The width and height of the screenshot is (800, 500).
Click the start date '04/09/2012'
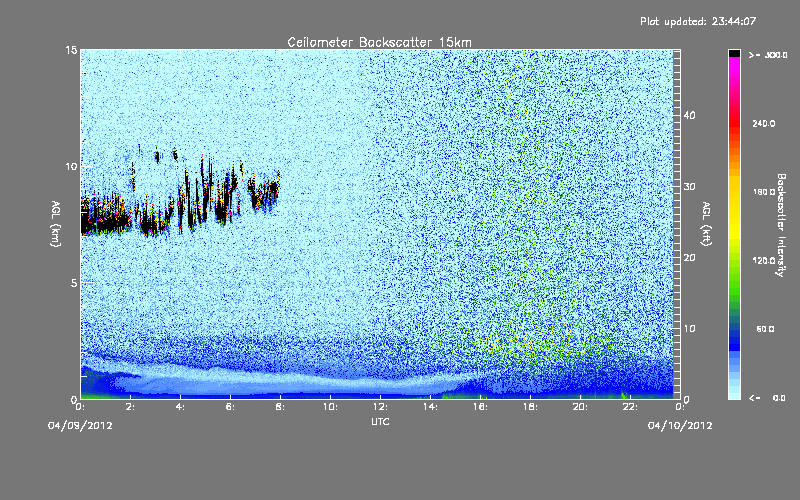pyautogui.click(x=80, y=426)
